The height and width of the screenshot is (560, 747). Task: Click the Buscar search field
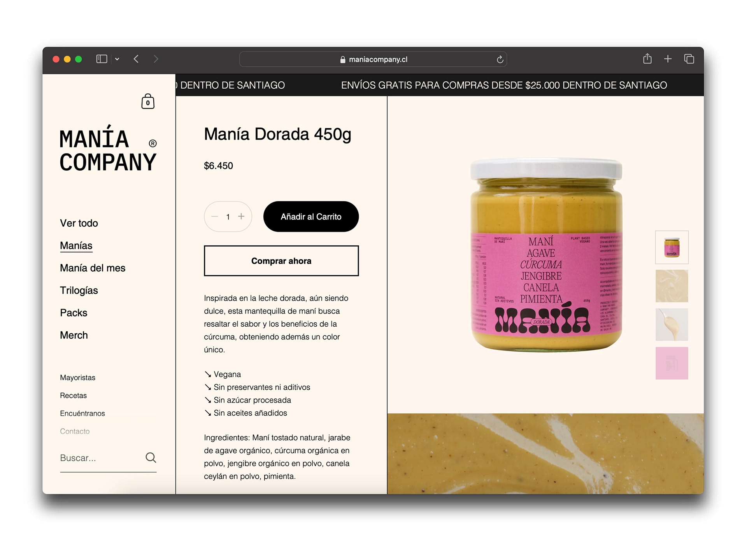pyautogui.click(x=101, y=458)
